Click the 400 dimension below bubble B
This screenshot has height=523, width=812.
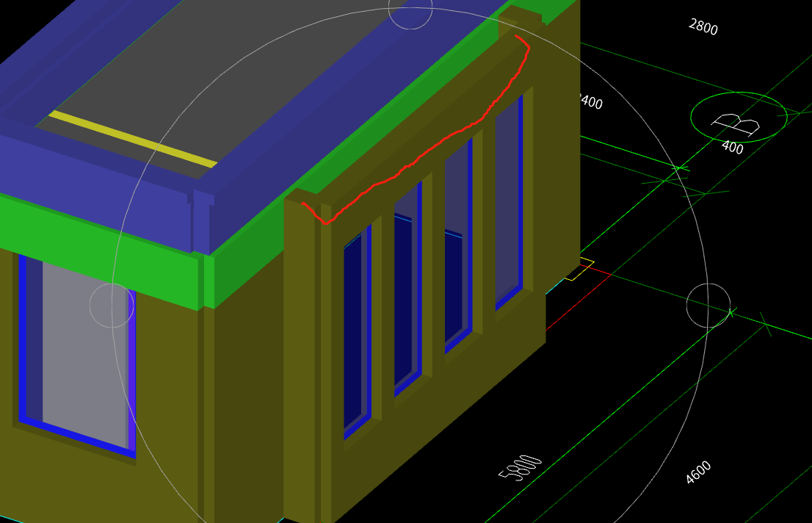click(732, 148)
